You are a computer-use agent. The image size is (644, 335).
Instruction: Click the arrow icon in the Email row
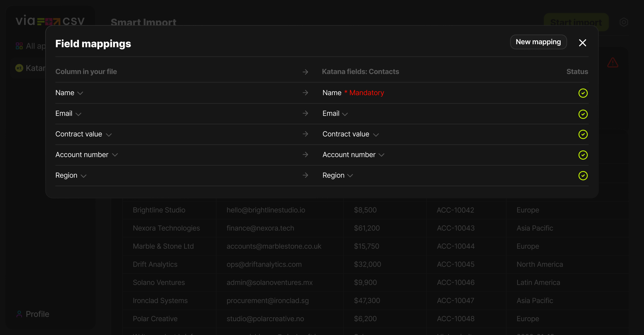click(x=306, y=113)
